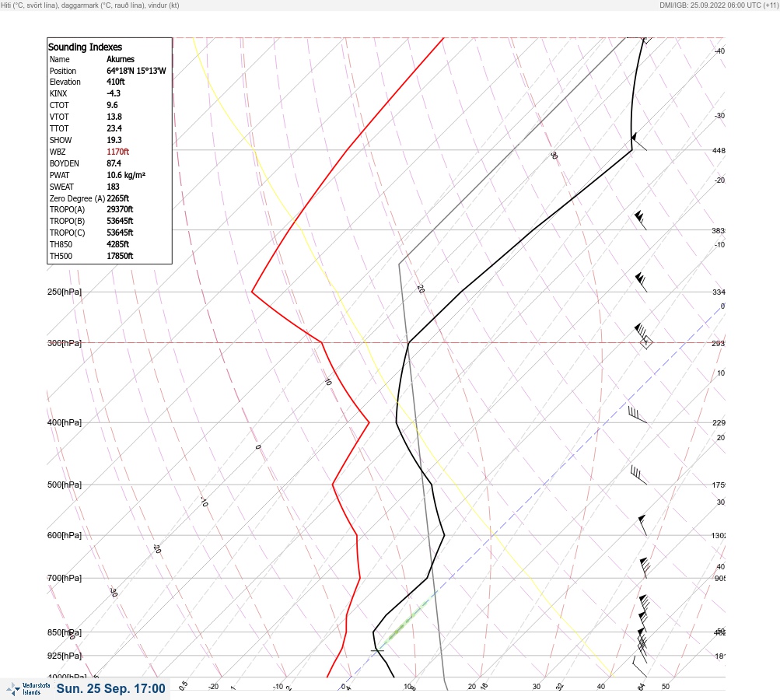The width and height of the screenshot is (780, 700).
Task: Click the Veðurstofa Íslands logo
Action: point(28,689)
